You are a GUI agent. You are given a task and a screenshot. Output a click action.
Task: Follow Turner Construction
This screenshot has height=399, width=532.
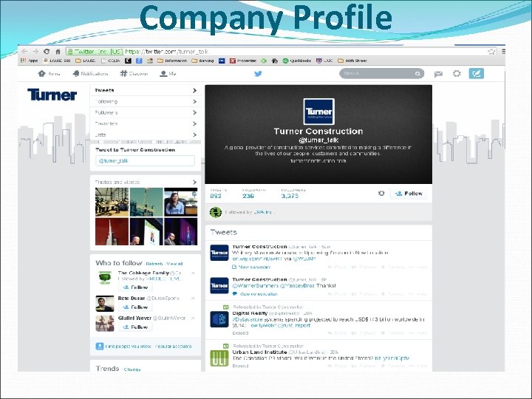409,194
